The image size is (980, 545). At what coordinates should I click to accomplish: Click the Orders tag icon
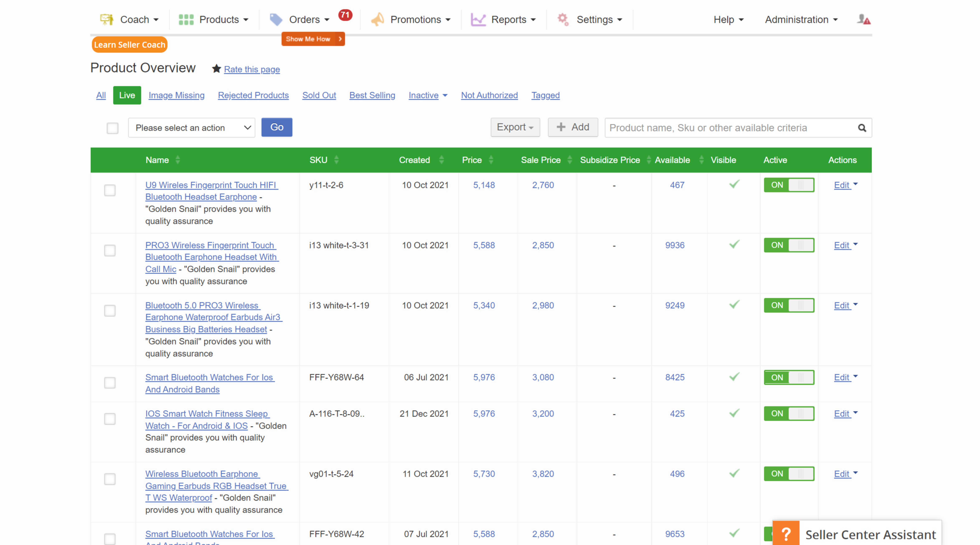276,19
